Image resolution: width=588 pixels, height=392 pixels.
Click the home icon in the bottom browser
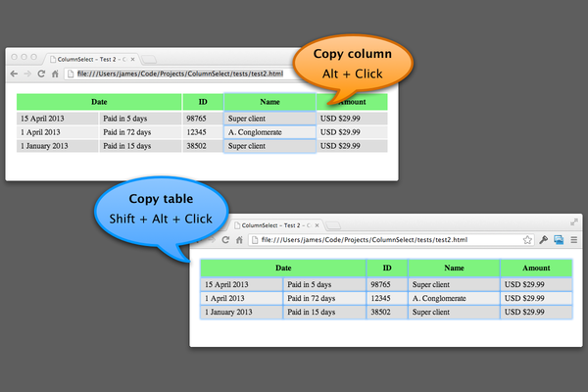[x=239, y=240]
